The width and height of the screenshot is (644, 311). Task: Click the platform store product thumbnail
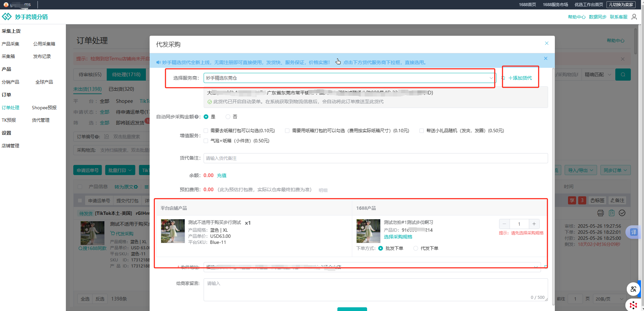coord(173,231)
